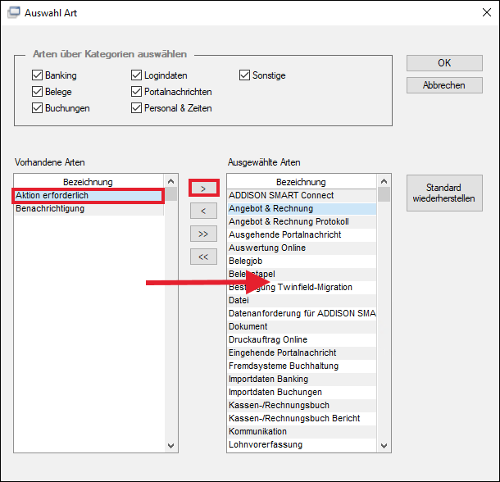The height and width of the screenshot is (482, 500).
Task: Click Bezeichnung header in Vorhandene Arten
Action: pos(89,182)
